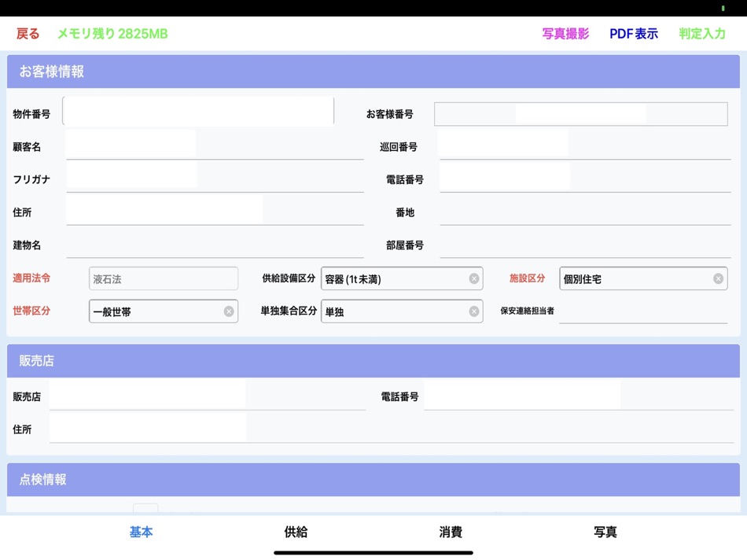Switch to the 供給 tab
Image resolution: width=747 pixels, height=560 pixels.
pos(296,532)
